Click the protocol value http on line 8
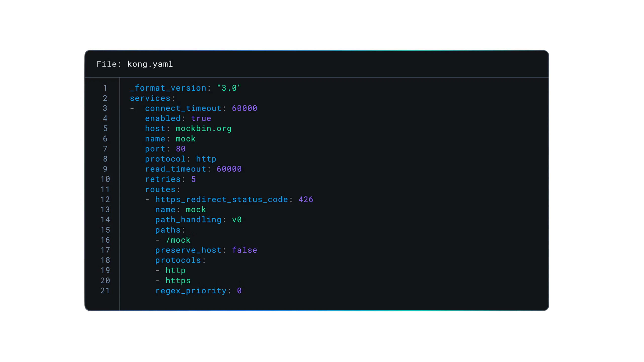This screenshot has height=362, width=644. [206, 159]
